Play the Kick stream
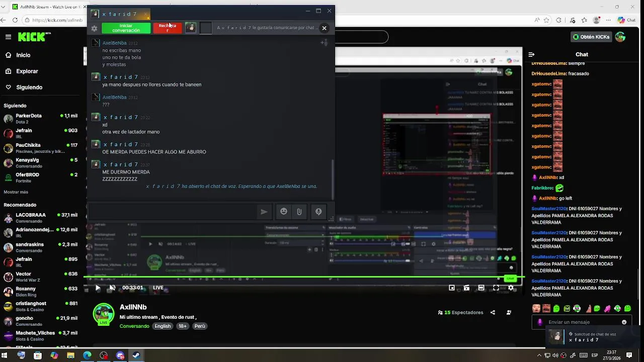Viewport: 644px width, 362px height. coord(98,288)
